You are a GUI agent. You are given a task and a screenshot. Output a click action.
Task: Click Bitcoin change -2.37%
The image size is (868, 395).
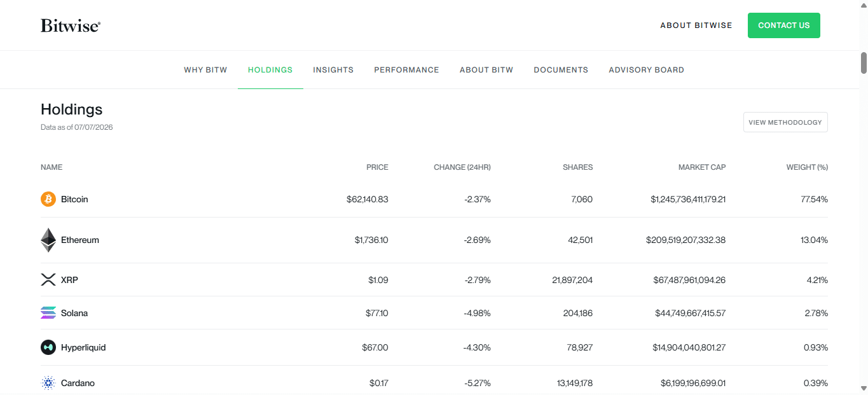pos(478,199)
